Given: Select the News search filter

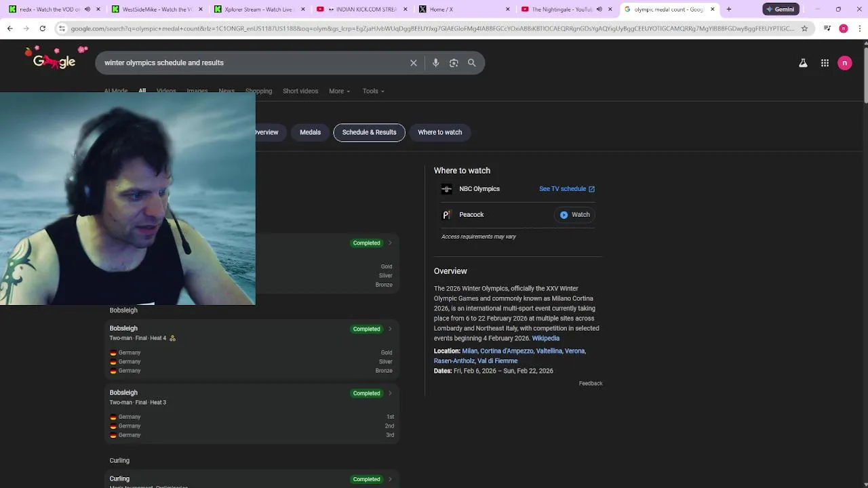Looking at the screenshot, I should coord(226,91).
